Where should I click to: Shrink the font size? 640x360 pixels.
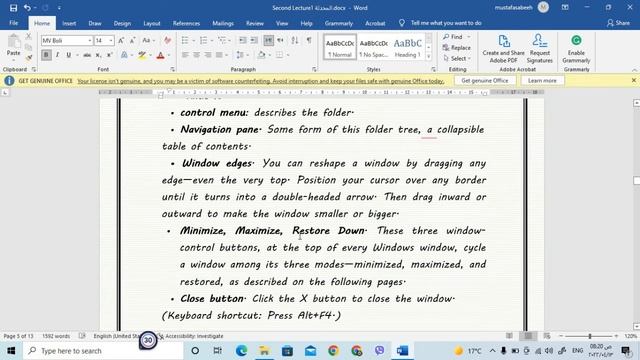tap(132, 40)
